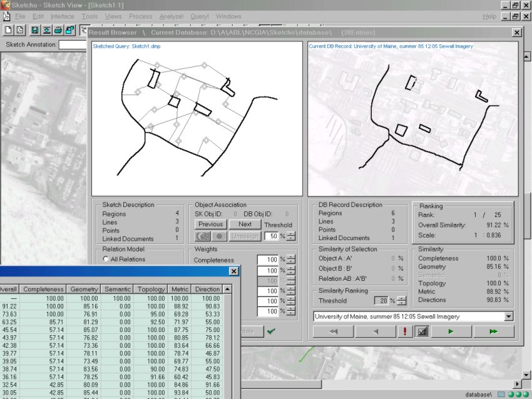Image resolution: width=532 pixels, height=399 pixels.
Task: Click the New sketch toolbar icon
Action: [x=9, y=29]
